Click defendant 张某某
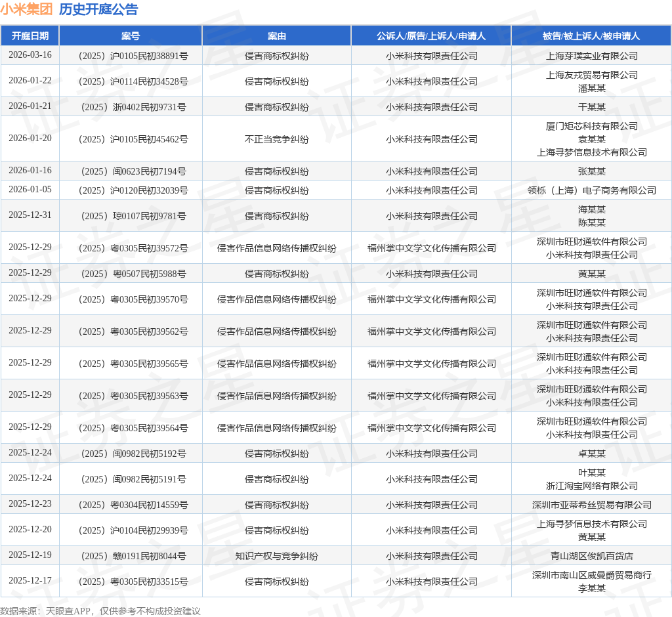The height and width of the screenshot is (617, 672). [x=592, y=171]
